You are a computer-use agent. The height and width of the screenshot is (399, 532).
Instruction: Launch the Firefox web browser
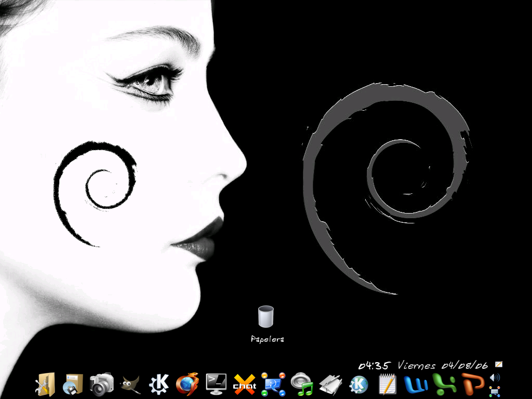[187, 384]
